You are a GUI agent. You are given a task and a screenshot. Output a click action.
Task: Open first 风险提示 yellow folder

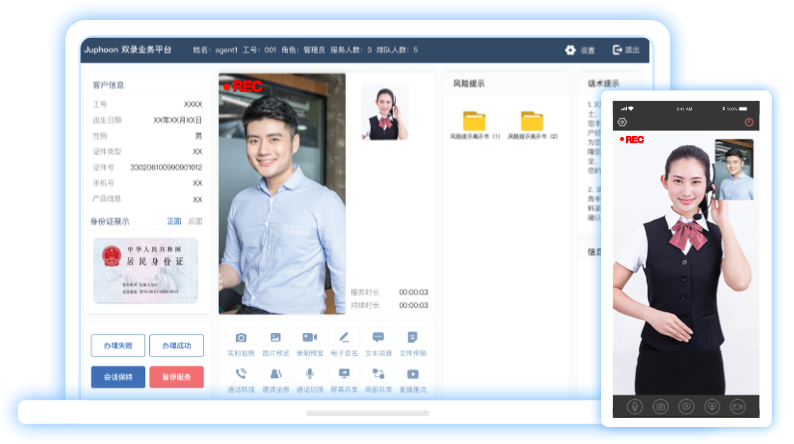pyautogui.click(x=474, y=121)
